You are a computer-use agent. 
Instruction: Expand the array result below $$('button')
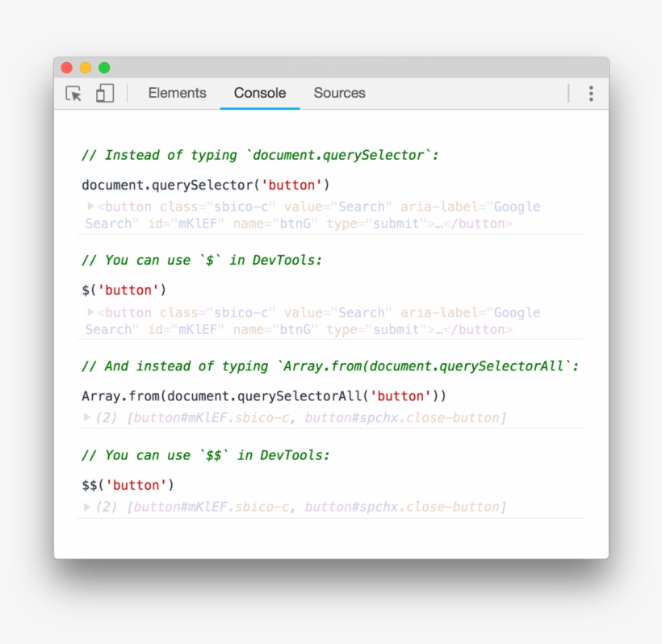(87, 507)
